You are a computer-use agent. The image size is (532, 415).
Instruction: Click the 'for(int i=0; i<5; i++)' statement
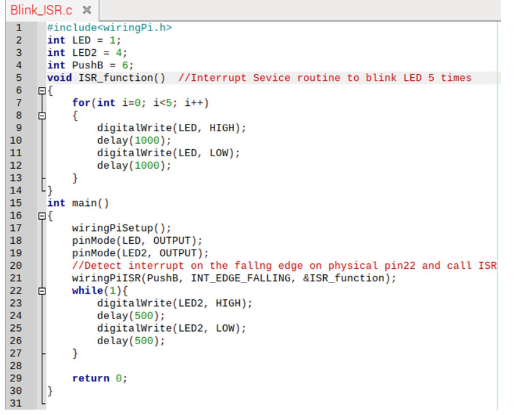pyautogui.click(x=140, y=103)
